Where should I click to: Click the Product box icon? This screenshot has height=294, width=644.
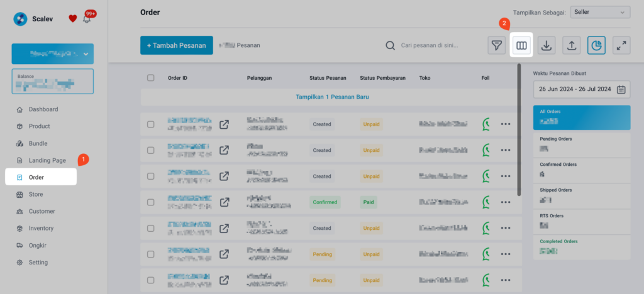19,126
